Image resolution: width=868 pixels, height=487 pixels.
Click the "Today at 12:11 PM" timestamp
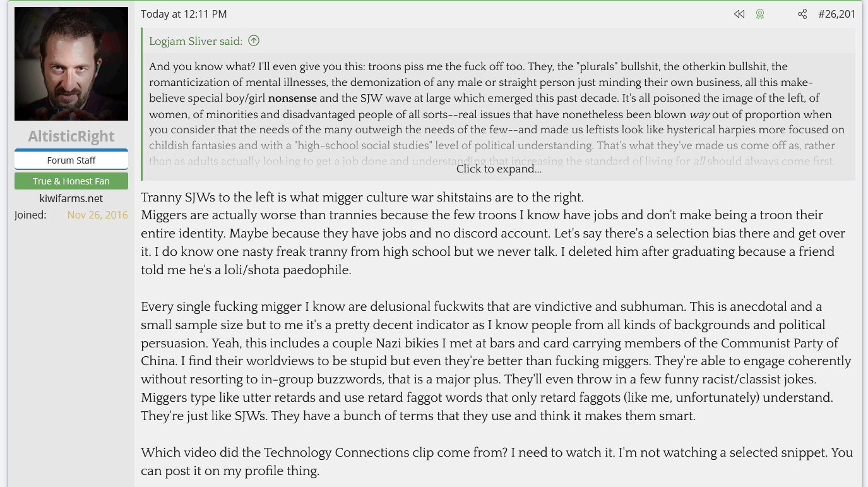point(184,14)
